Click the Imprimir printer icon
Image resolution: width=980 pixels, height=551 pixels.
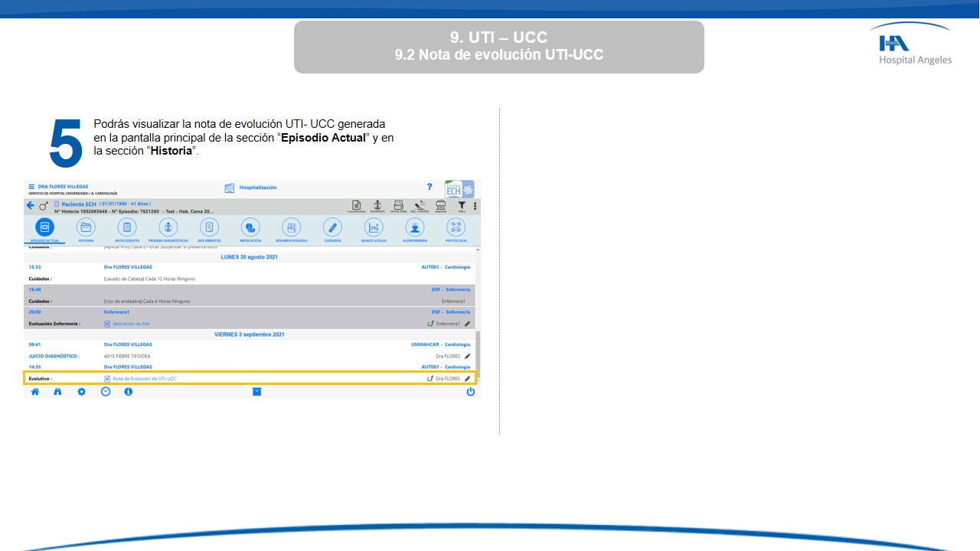pos(440,206)
